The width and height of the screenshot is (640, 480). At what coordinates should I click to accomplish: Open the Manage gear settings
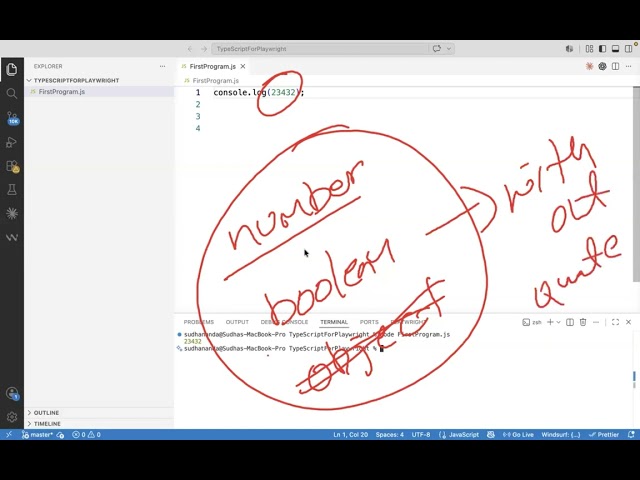(11, 417)
